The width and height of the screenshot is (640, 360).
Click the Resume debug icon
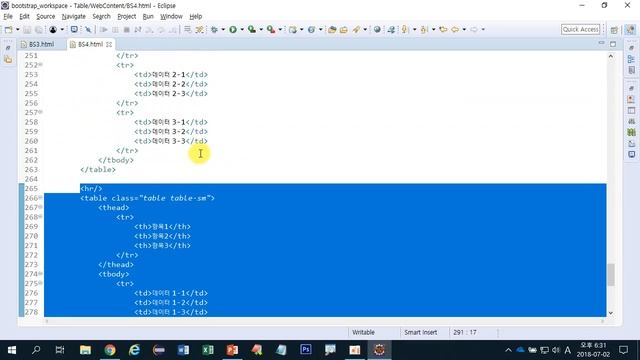(x=104, y=29)
